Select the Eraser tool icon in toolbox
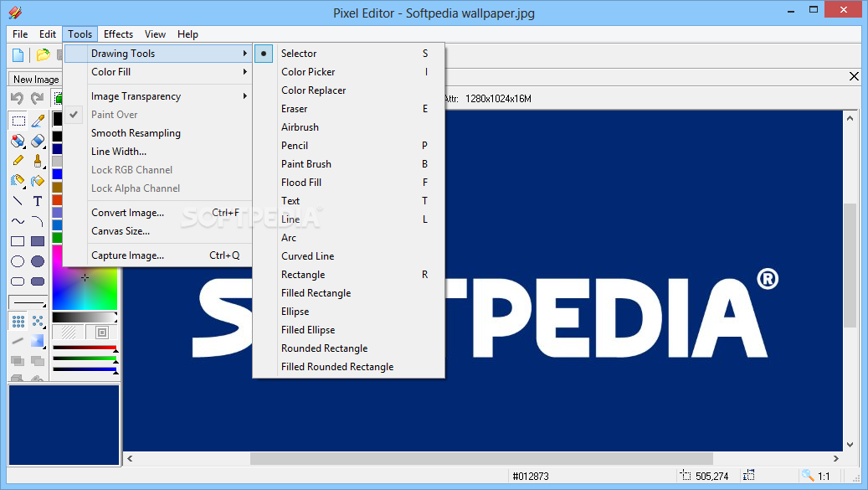 click(x=38, y=141)
